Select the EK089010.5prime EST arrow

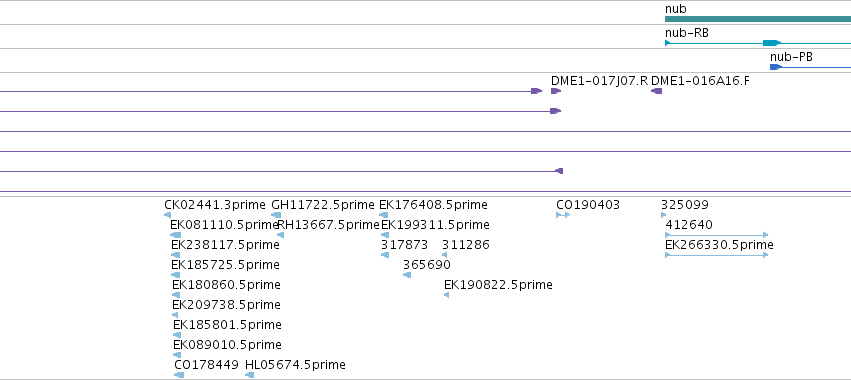tap(177, 355)
